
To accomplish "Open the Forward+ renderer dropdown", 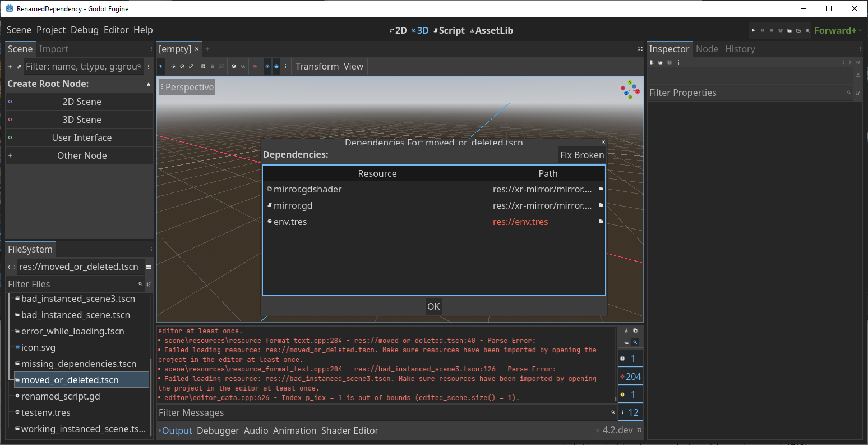I will (x=835, y=30).
